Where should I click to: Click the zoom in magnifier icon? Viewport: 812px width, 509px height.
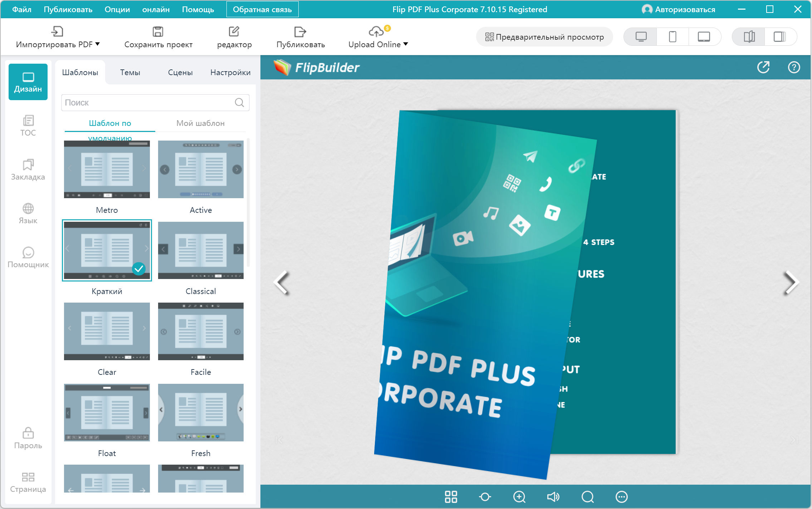point(519,497)
